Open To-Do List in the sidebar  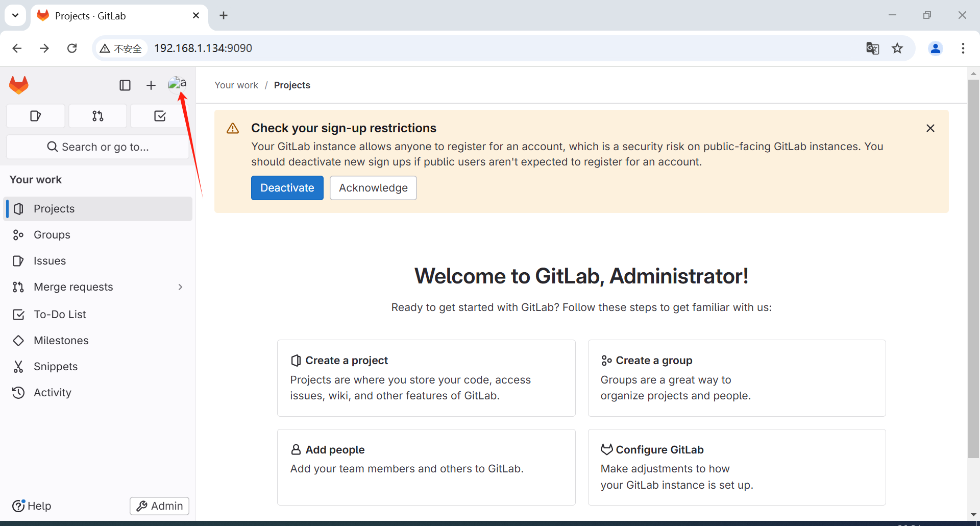98,315
